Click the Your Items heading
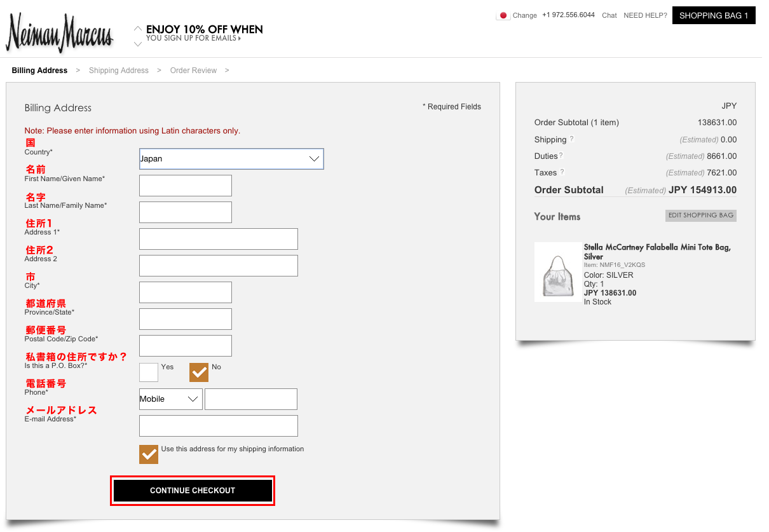Image resolution: width=769 pixels, height=532 pixels. pyautogui.click(x=557, y=217)
